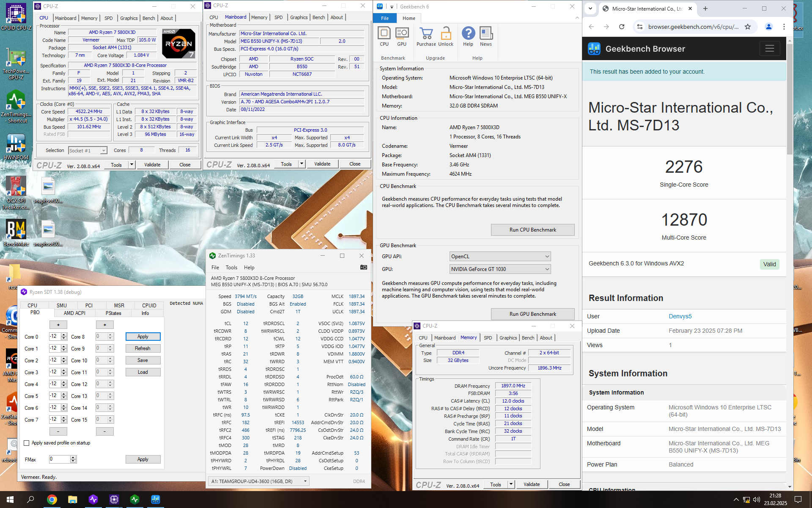The width and height of the screenshot is (812, 508).
Task: Open Chrome profile avatar icon
Action: tap(768, 27)
